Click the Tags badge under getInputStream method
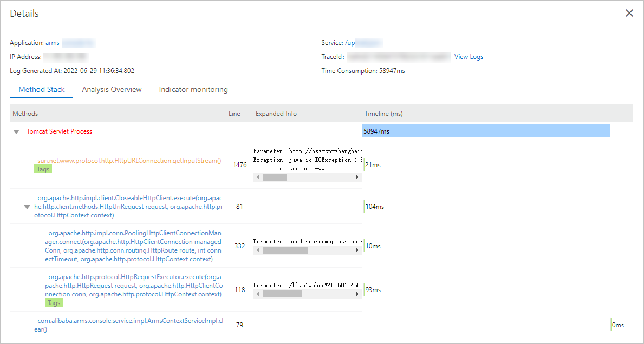Image resolution: width=644 pixels, height=344 pixels. pyautogui.click(x=43, y=168)
